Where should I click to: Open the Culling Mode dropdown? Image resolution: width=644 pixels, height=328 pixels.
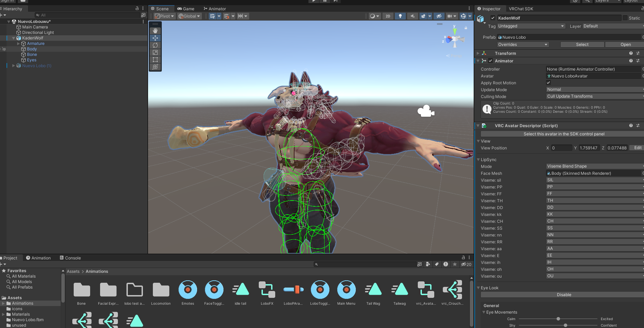[595, 96]
